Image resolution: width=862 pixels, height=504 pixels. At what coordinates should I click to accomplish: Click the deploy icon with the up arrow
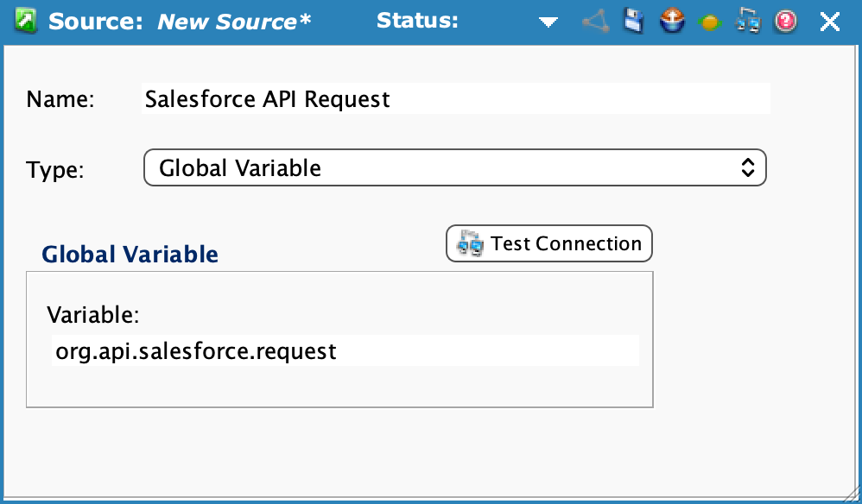point(671,22)
